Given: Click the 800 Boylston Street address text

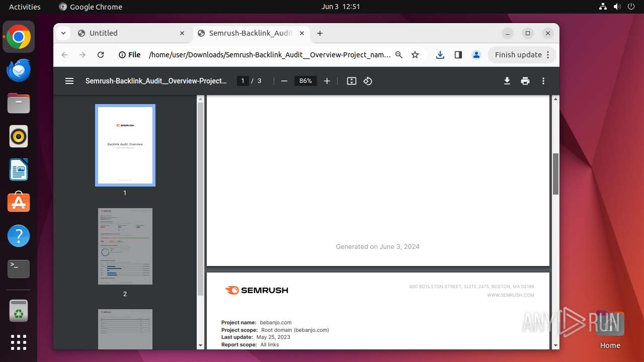Looking at the screenshot, I should click(x=472, y=287).
